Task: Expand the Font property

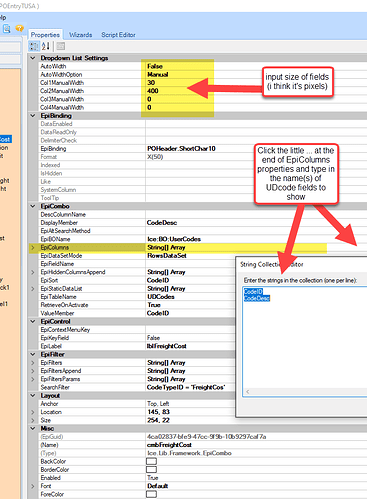Action: pyautogui.click(x=33, y=486)
